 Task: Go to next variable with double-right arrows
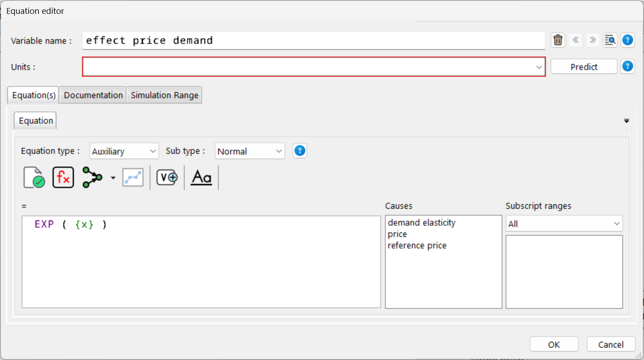pyautogui.click(x=592, y=40)
